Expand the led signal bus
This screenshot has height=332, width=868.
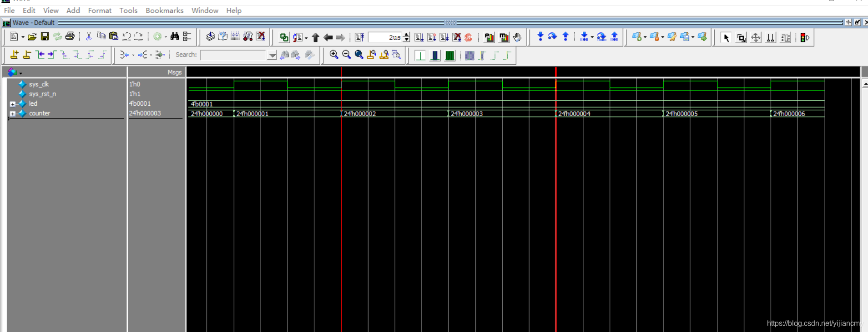[x=13, y=104]
